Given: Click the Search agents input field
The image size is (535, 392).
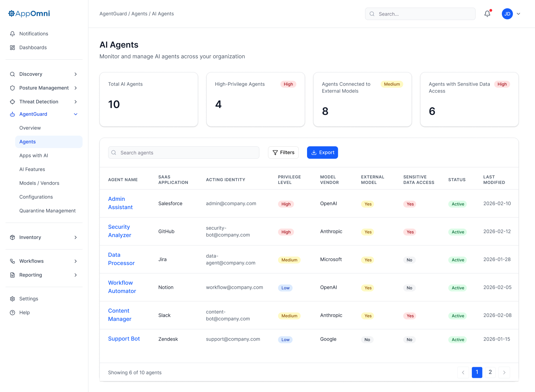Looking at the screenshot, I should (x=183, y=153).
